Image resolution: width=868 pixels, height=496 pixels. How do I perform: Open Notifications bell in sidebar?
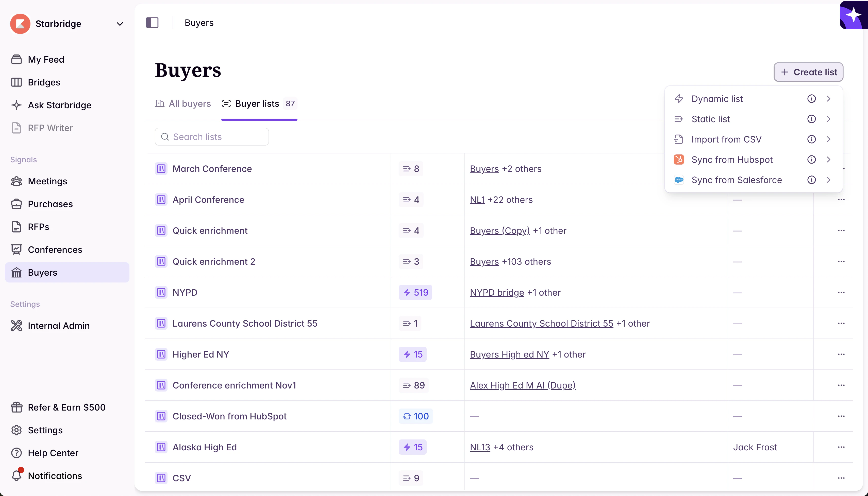coord(16,475)
